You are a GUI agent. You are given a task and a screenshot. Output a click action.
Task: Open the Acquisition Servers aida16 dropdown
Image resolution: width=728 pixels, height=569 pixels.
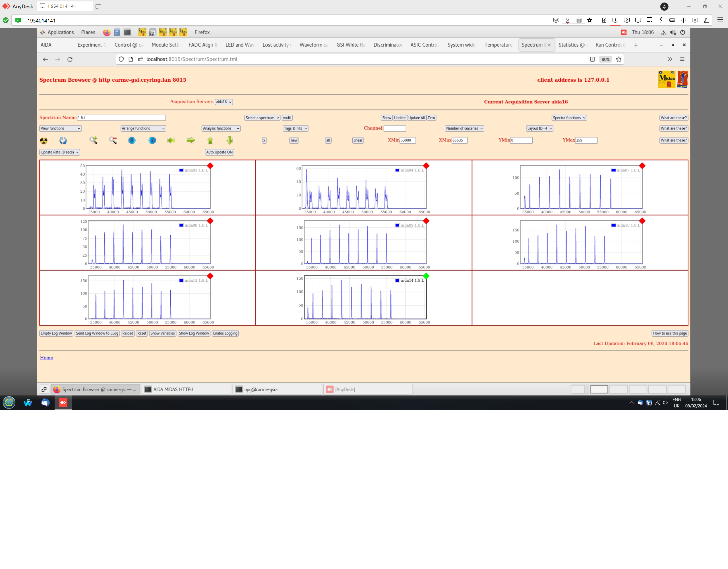[x=223, y=102]
